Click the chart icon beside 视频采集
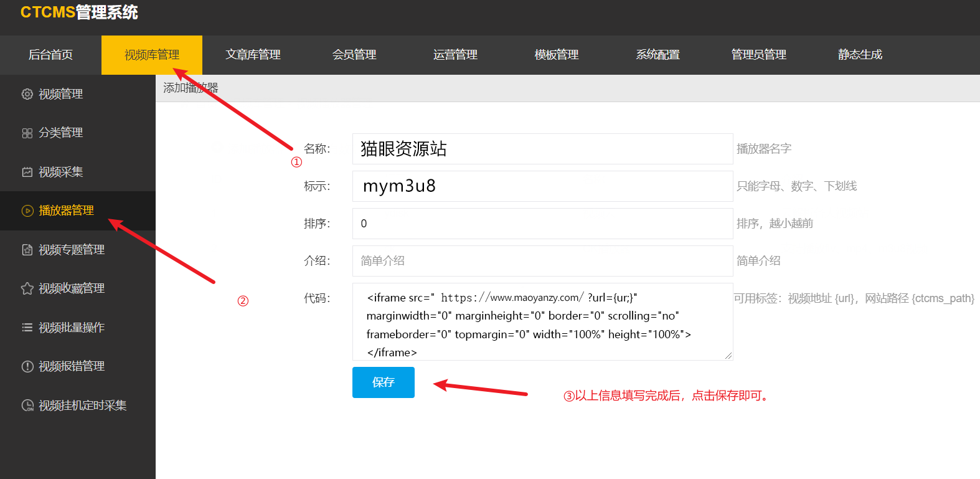980x479 pixels. pos(27,172)
